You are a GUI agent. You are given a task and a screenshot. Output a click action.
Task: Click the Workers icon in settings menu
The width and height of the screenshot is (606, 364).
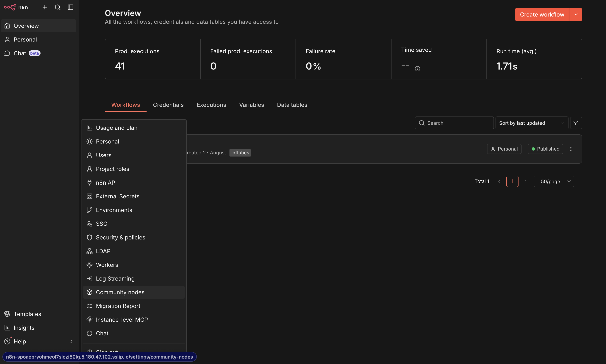pos(90,265)
